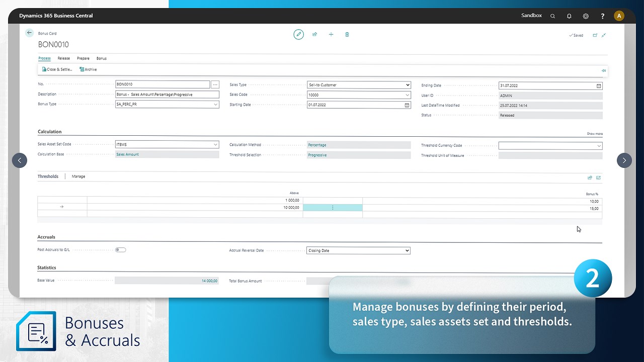Click the Bonus % column header

tap(592, 194)
